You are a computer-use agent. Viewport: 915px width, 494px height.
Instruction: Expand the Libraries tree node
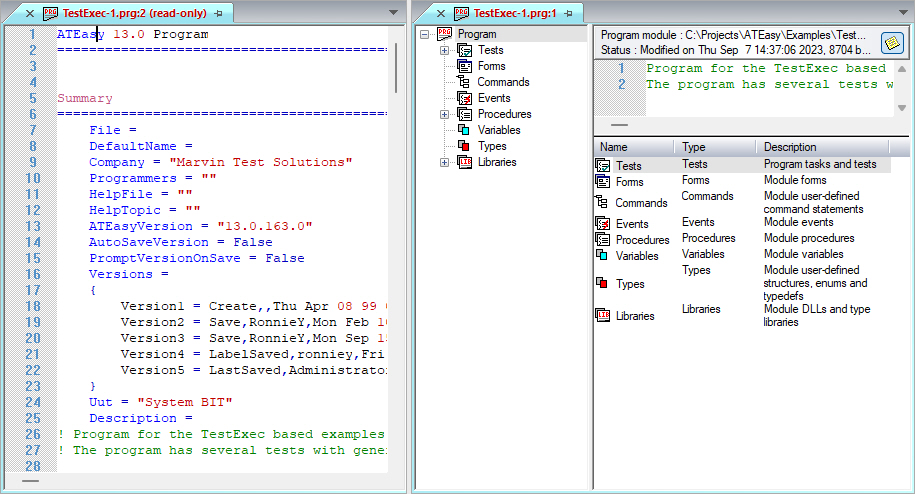[x=444, y=162]
